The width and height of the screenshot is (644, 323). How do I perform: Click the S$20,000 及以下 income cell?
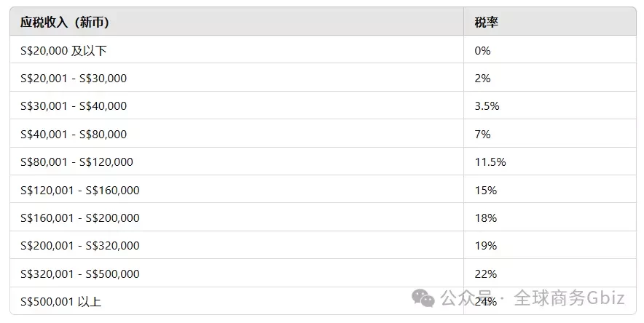point(237,49)
